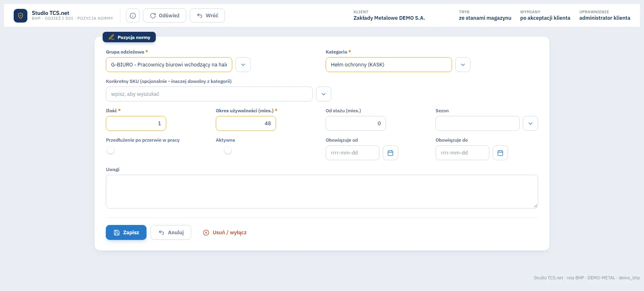Click the Okres używalności input field
The width and height of the screenshot is (644, 291).
pyautogui.click(x=246, y=124)
